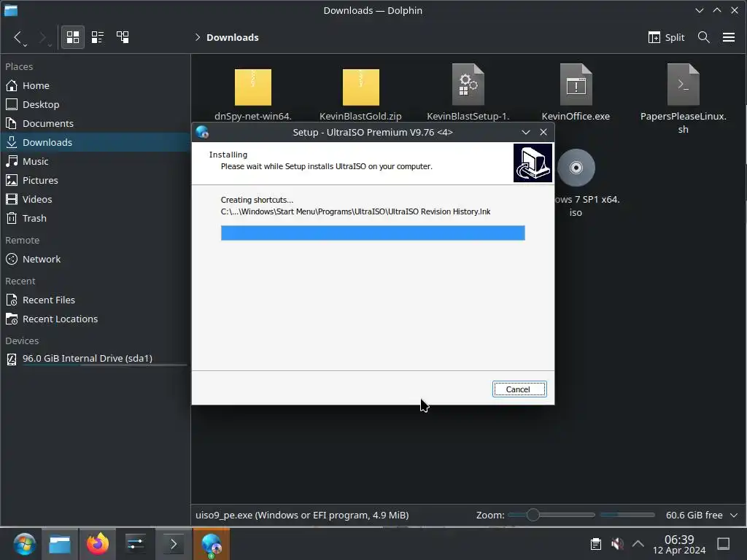747x560 pixels.
Task: Open Desktop in the Places panel
Action: (x=96, y=104)
